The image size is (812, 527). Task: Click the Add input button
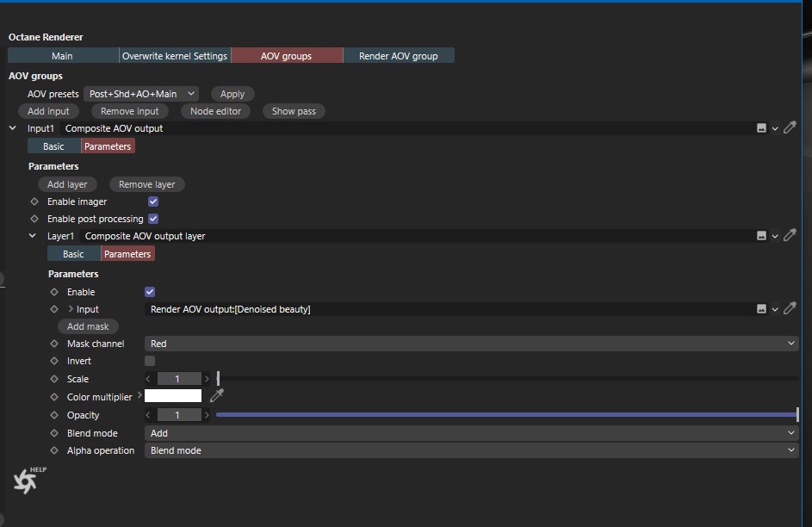[x=48, y=111]
